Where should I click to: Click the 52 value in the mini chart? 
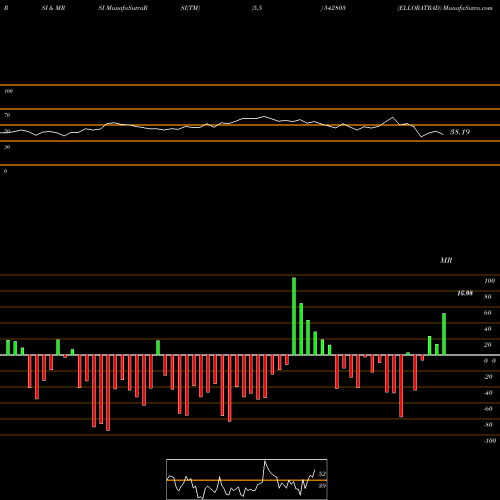(322, 474)
